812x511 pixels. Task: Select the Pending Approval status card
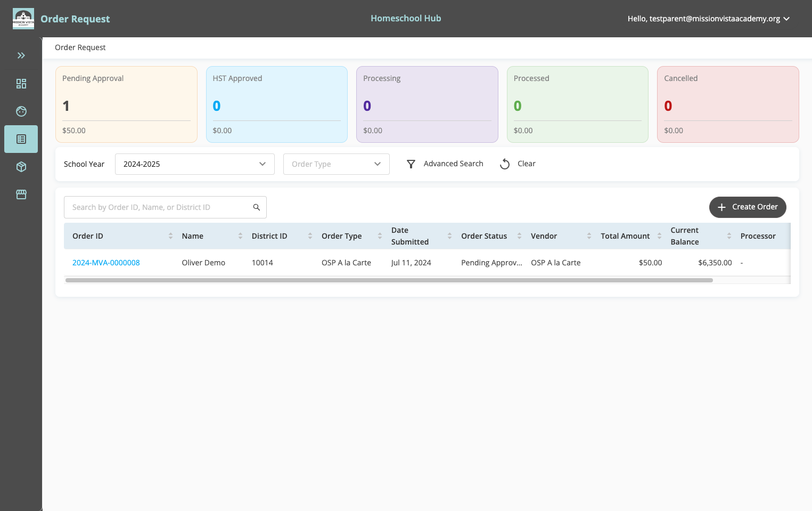point(126,104)
